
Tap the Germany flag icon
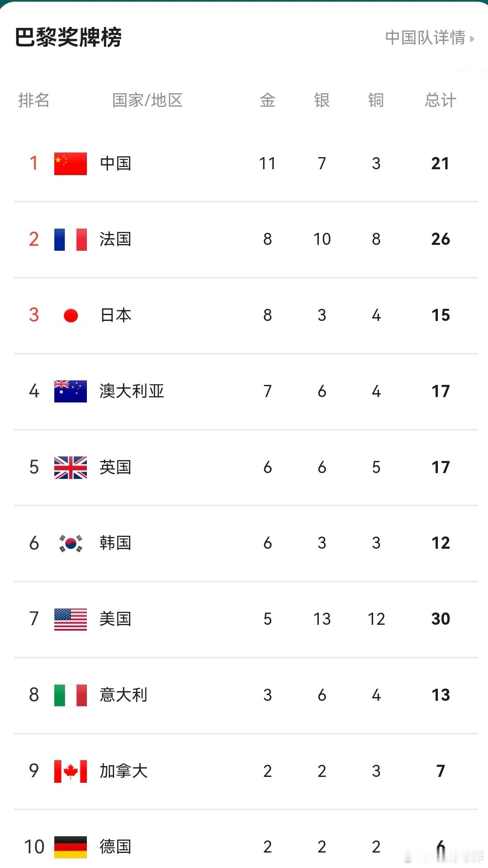point(71,847)
